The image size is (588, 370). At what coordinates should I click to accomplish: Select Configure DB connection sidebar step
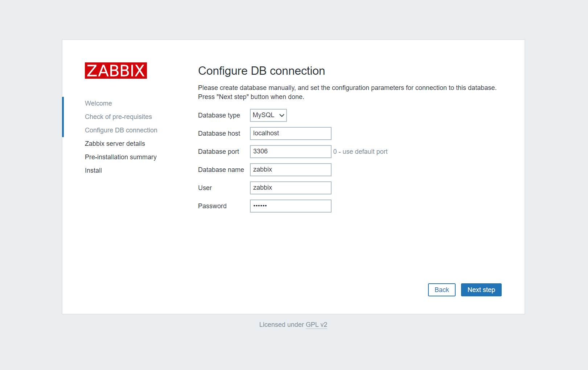[x=121, y=130]
